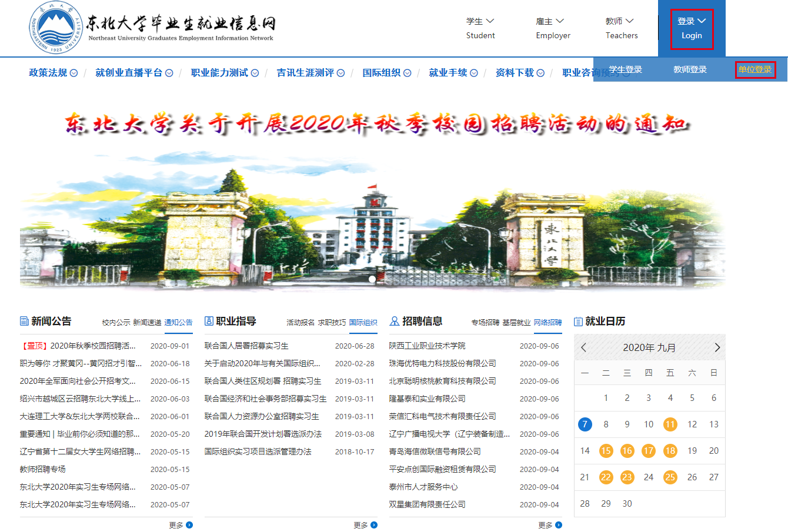The width and height of the screenshot is (788, 532).
Task: Open 双星集团有限责任公司 recruitment link
Action: pos(427,504)
